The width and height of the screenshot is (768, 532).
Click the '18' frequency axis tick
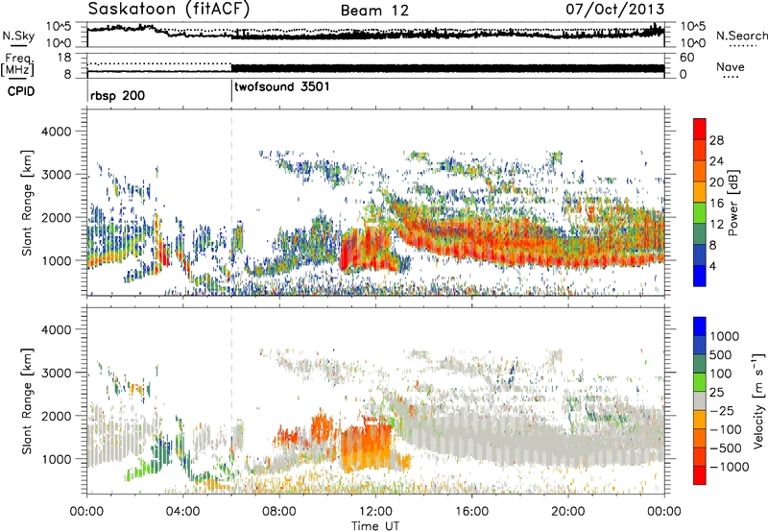tap(64, 58)
